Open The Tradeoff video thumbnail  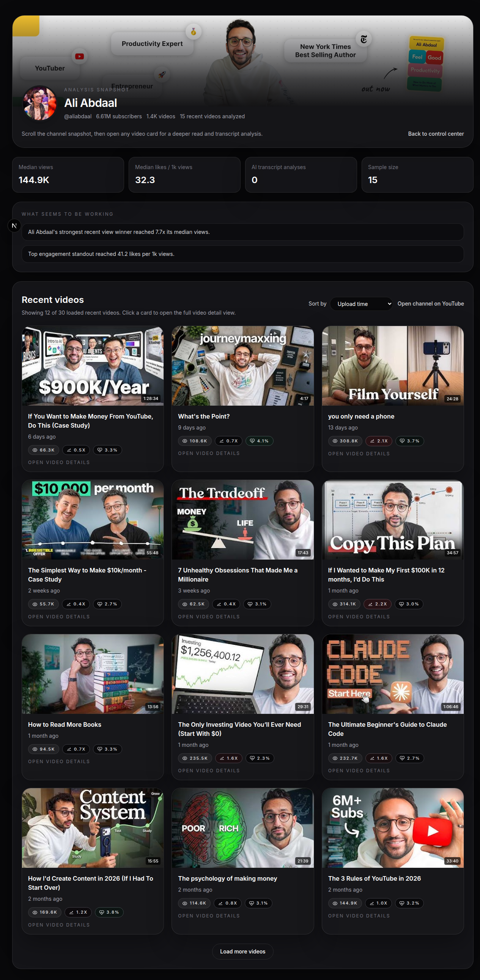(242, 520)
